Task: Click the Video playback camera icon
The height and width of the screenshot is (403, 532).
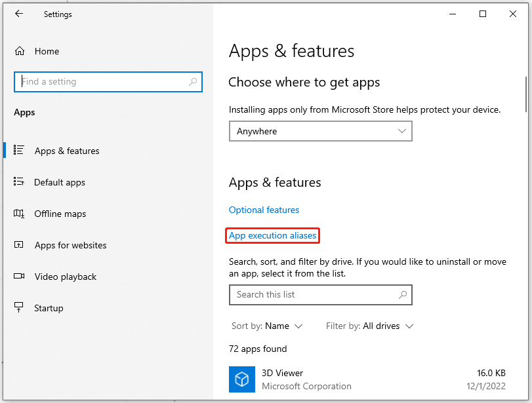Action: pos(19,276)
